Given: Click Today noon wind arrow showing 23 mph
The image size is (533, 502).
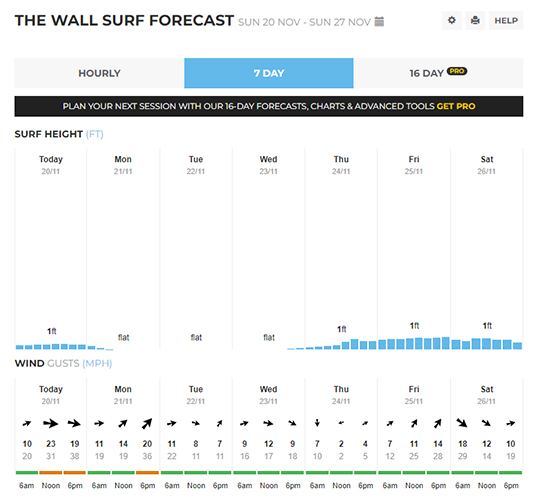Looking at the screenshot, I should point(51,423).
